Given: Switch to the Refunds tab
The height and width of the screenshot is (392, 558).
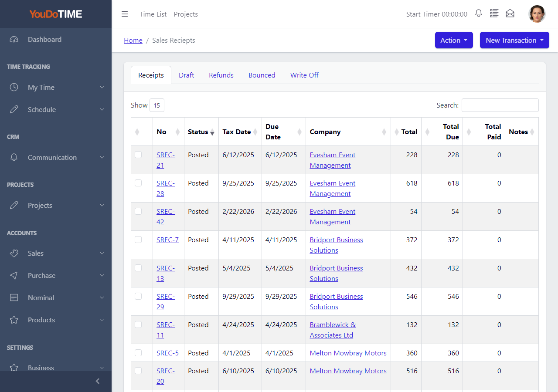Looking at the screenshot, I should [221, 75].
